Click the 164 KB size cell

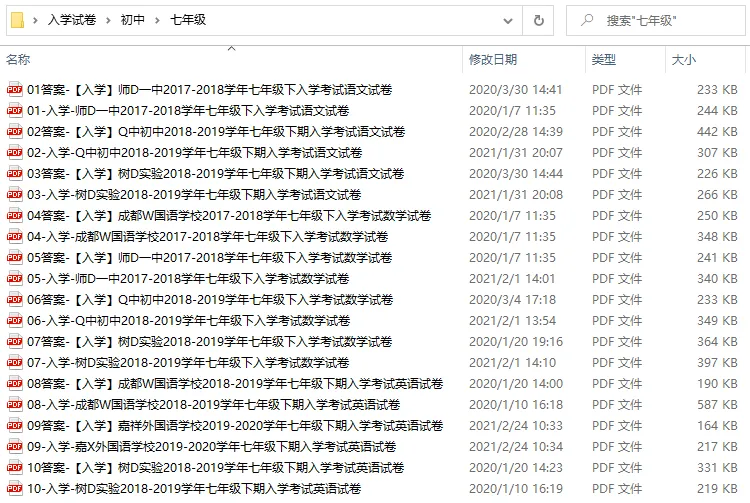point(717,426)
